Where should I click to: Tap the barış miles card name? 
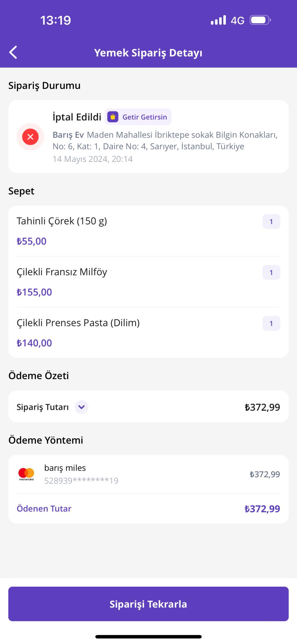(x=65, y=468)
